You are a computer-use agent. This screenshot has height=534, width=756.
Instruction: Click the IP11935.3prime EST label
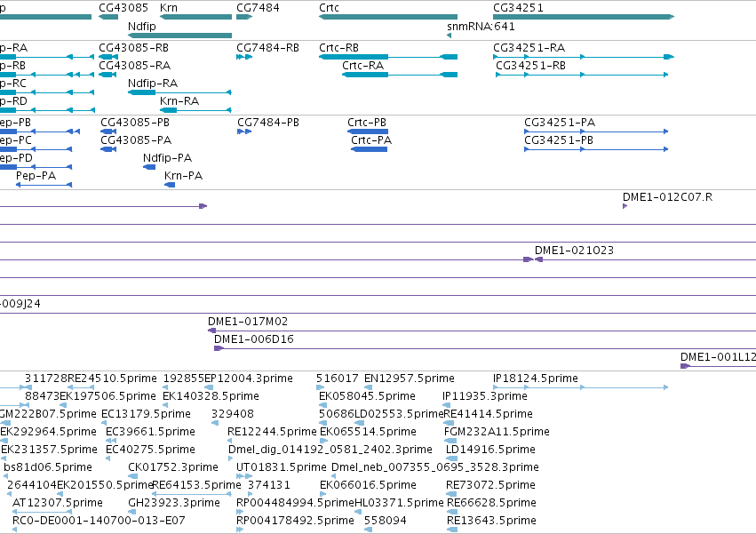tap(484, 396)
